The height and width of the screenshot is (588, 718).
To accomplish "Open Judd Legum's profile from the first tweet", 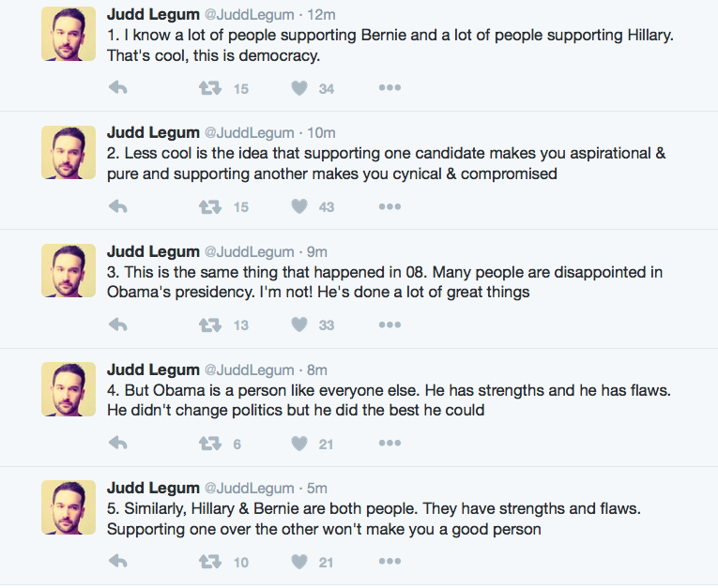I will [153, 15].
